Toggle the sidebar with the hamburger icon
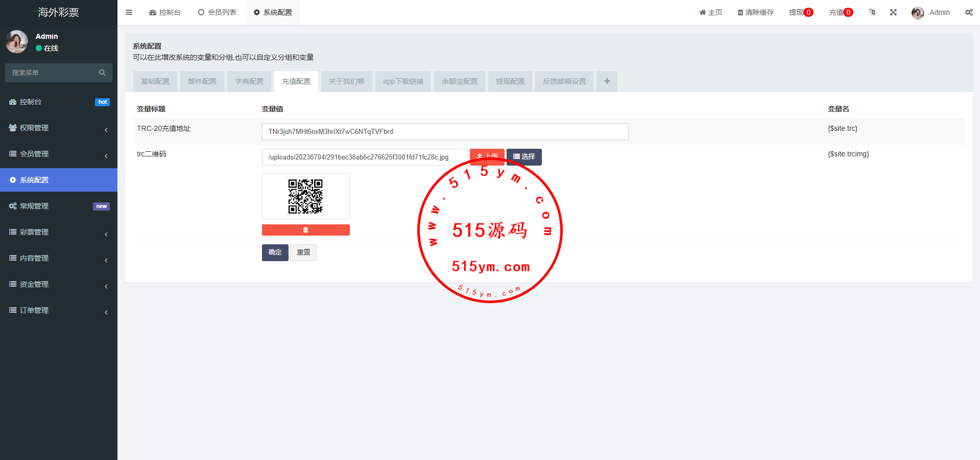This screenshot has height=460, width=980. click(129, 12)
